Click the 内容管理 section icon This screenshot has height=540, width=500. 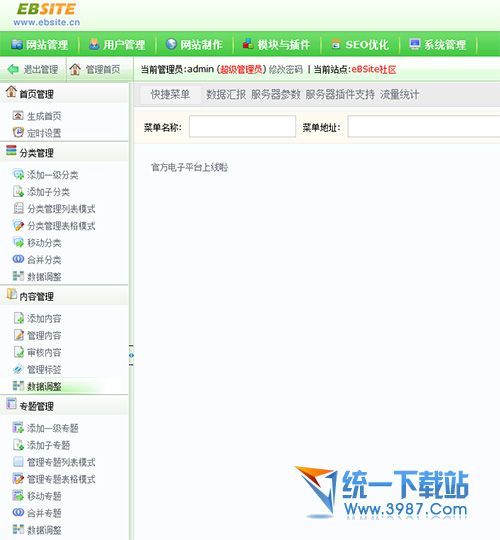pos(12,294)
